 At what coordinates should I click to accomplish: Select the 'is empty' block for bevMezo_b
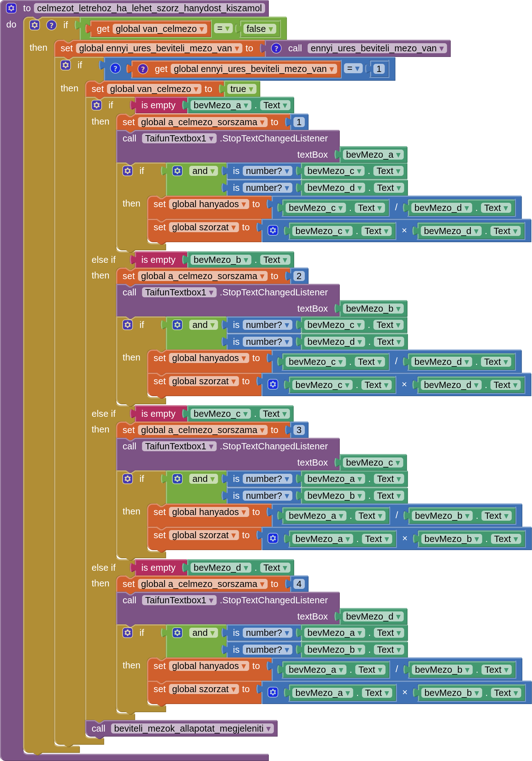coord(158,259)
